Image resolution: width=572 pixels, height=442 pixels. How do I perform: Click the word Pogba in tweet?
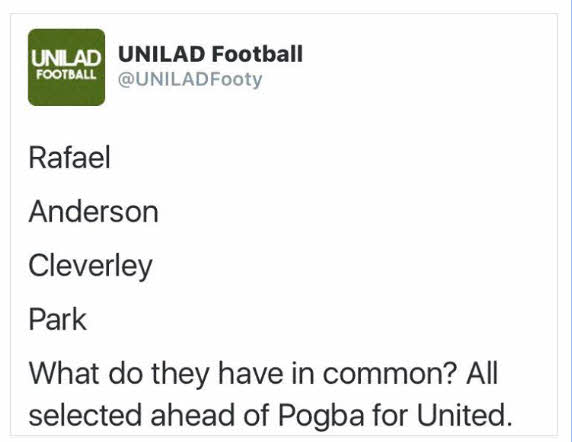point(321,415)
